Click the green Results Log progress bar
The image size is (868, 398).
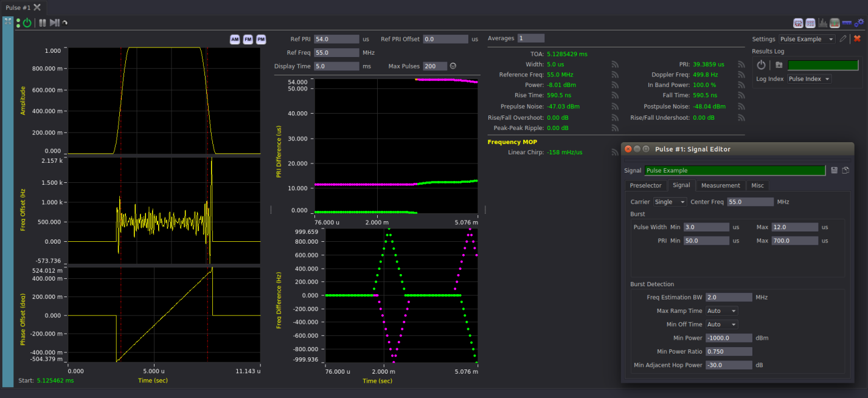pyautogui.click(x=822, y=64)
